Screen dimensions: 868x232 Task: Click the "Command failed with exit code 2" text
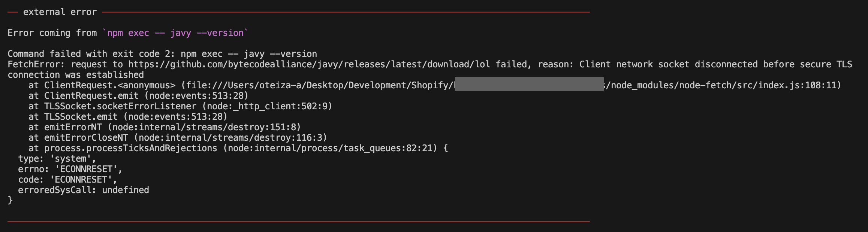tap(91, 54)
